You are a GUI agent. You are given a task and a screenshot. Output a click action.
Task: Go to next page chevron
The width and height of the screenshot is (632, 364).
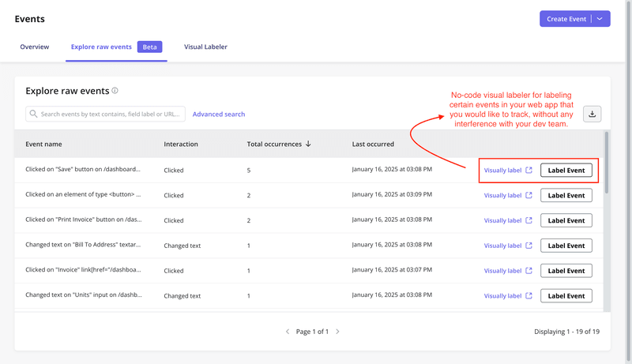tap(337, 332)
